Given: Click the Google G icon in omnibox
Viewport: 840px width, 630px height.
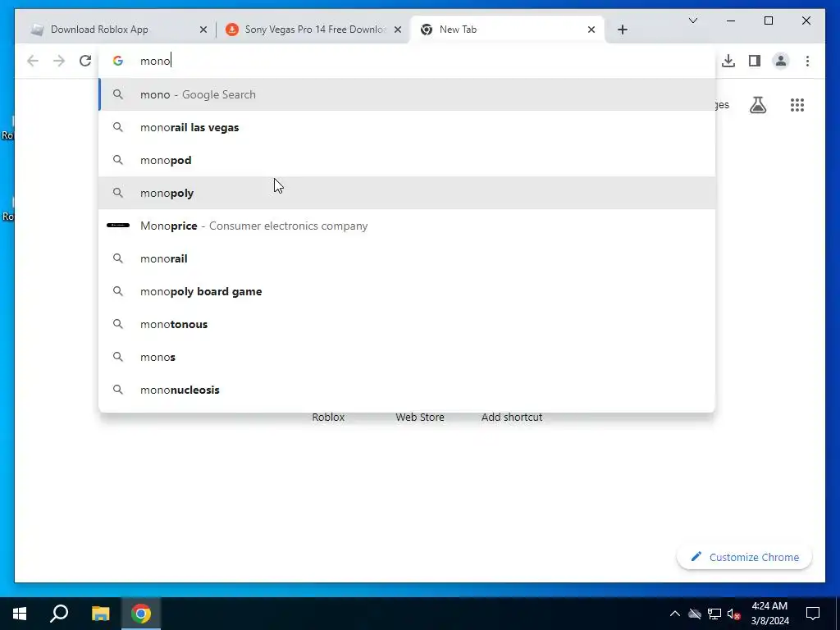Looking at the screenshot, I should pos(118,61).
